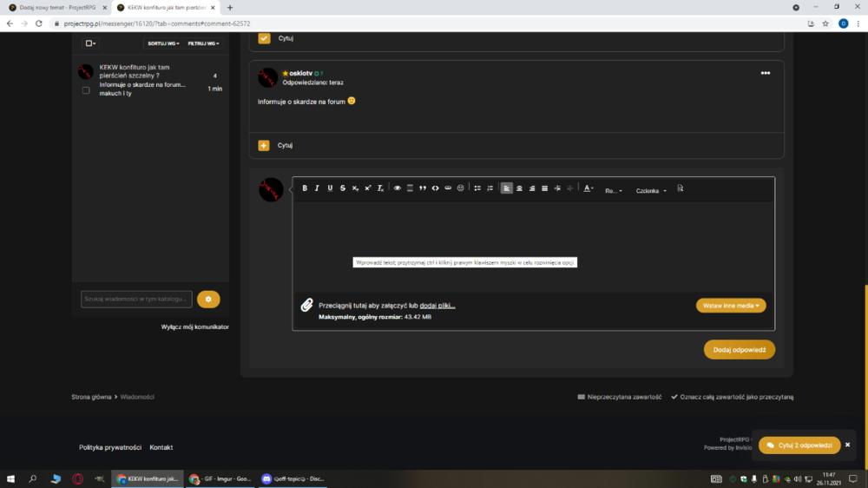Click Wyłącz mój komunikator link
Viewport: 868px width, 488px height.
[194, 326]
